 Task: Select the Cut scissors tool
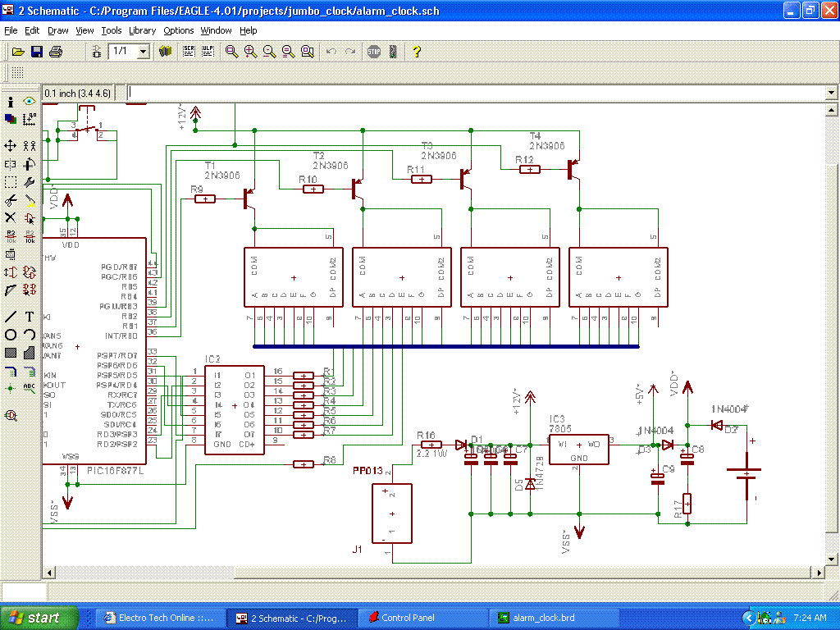(10, 200)
